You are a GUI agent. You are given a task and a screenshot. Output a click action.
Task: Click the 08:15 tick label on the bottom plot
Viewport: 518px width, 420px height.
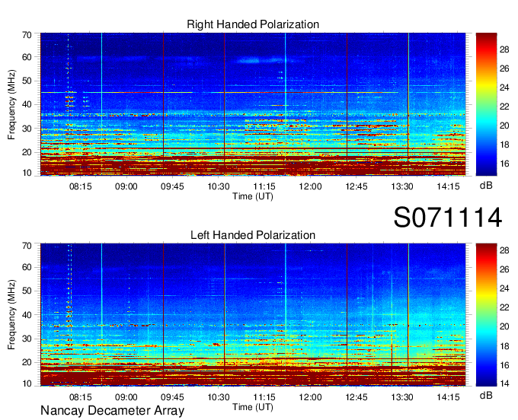80,397
